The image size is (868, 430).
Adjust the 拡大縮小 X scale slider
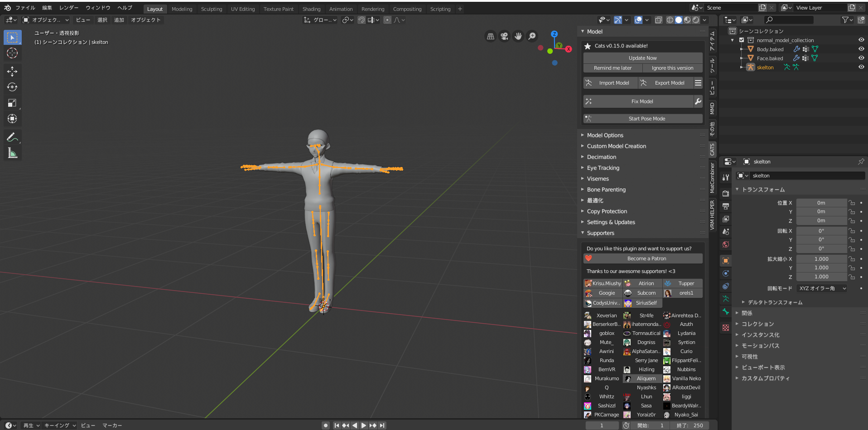821,258
